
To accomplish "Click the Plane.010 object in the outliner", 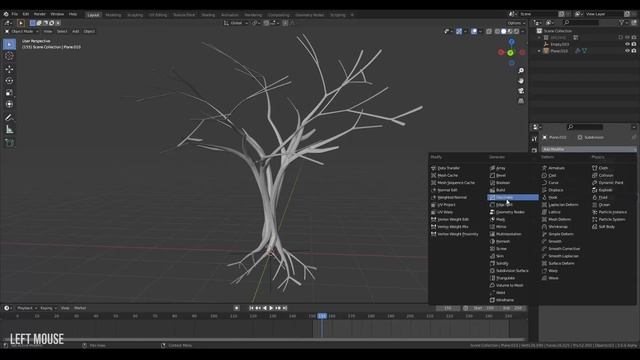I will [559, 51].
